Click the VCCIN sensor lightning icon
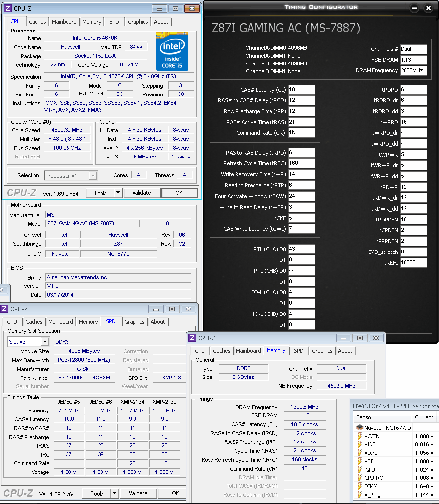The width and height of the screenshot is (439, 504). pyautogui.click(x=360, y=436)
